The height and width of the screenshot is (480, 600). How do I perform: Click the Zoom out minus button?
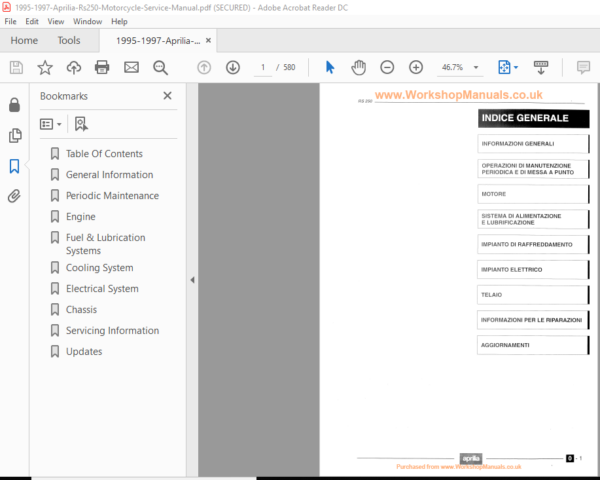387,68
